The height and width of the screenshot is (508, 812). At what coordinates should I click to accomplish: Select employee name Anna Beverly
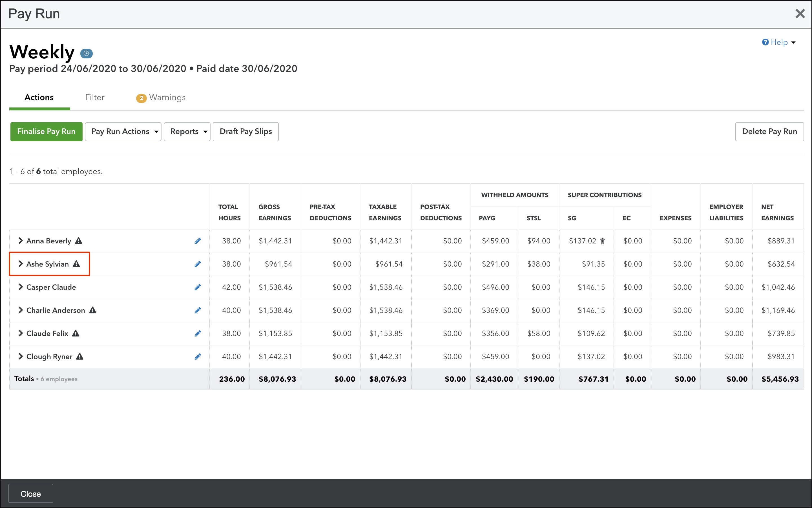[49, 241]
